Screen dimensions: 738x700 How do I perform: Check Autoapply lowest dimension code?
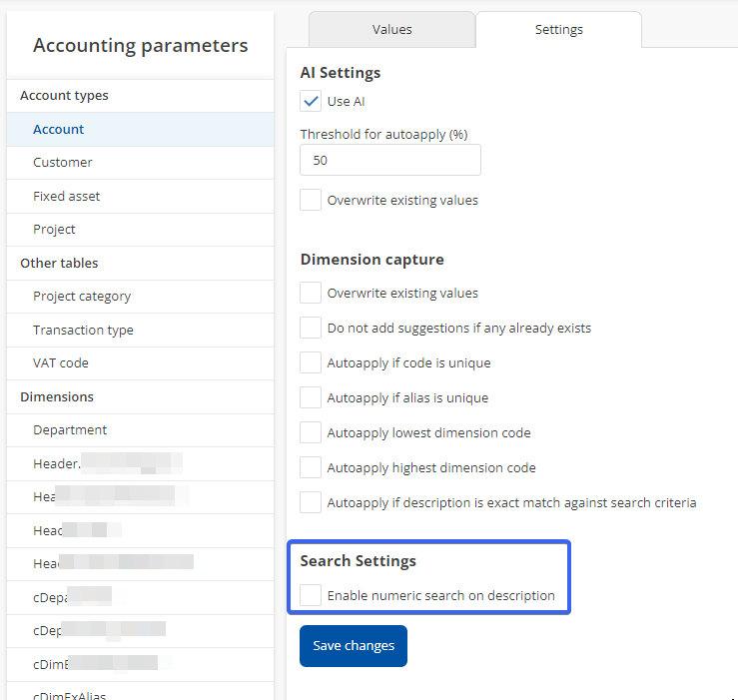tap(311, 432)
